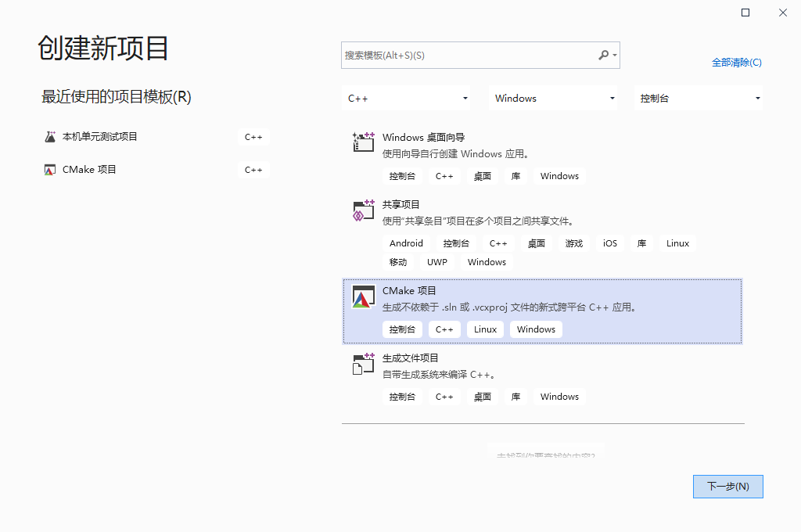This screenshot has height=532, width=801.
Task: Select the 共享项目 template title
Action: (401, 204)
